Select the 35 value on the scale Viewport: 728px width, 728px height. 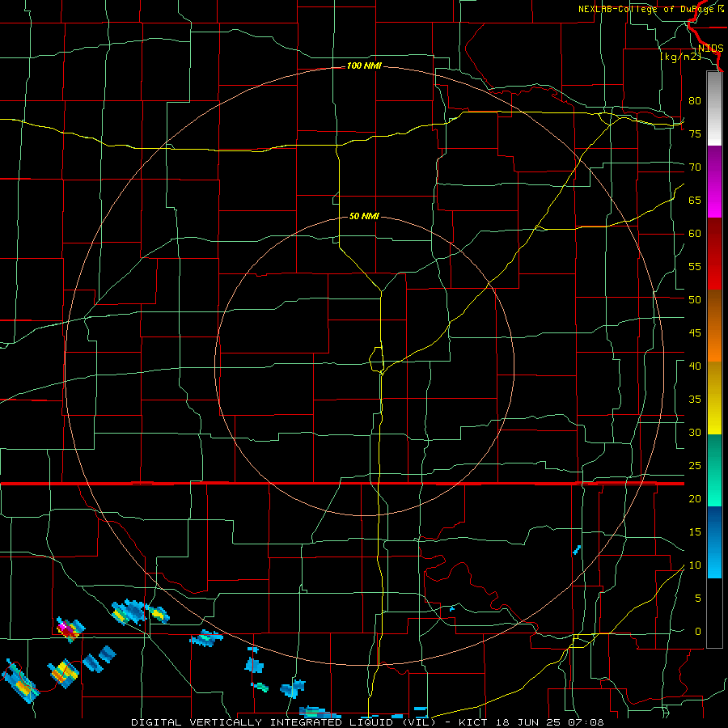[x=695, y=400]
